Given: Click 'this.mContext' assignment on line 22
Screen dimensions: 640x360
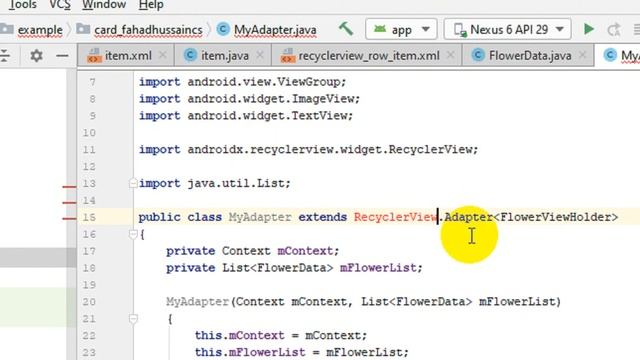Looking at the screenshot, I should [x=240, y=336].
